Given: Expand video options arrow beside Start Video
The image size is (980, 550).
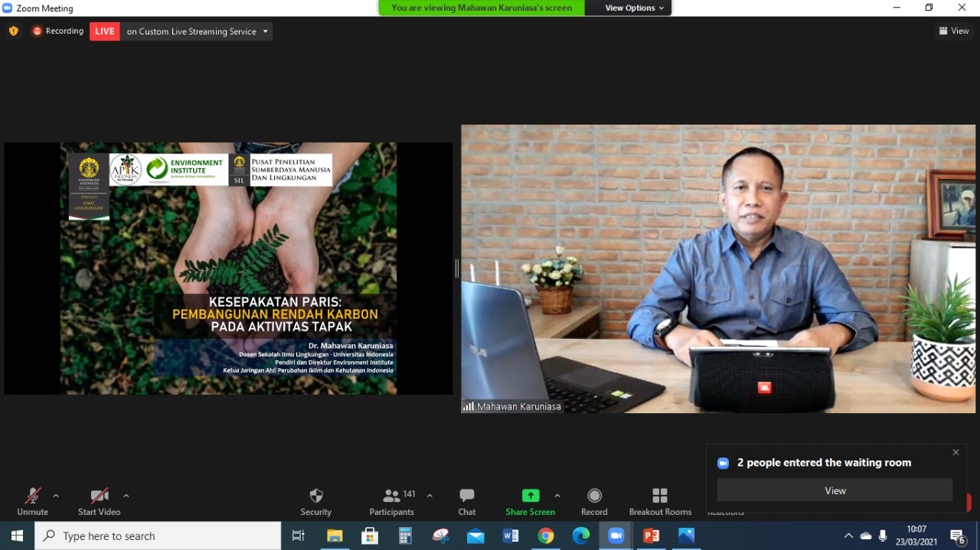Looking at the screenshot, I should tap(126, 495).
